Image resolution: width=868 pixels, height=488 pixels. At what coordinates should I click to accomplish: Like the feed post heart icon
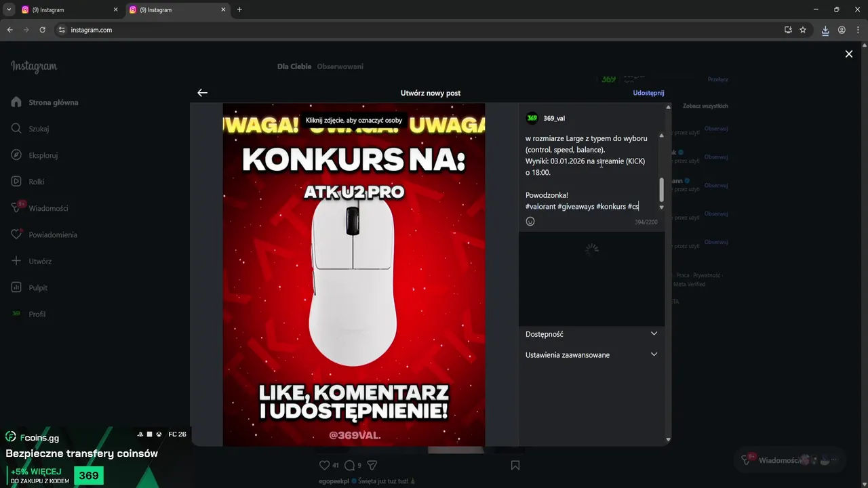tap(324, 465)
